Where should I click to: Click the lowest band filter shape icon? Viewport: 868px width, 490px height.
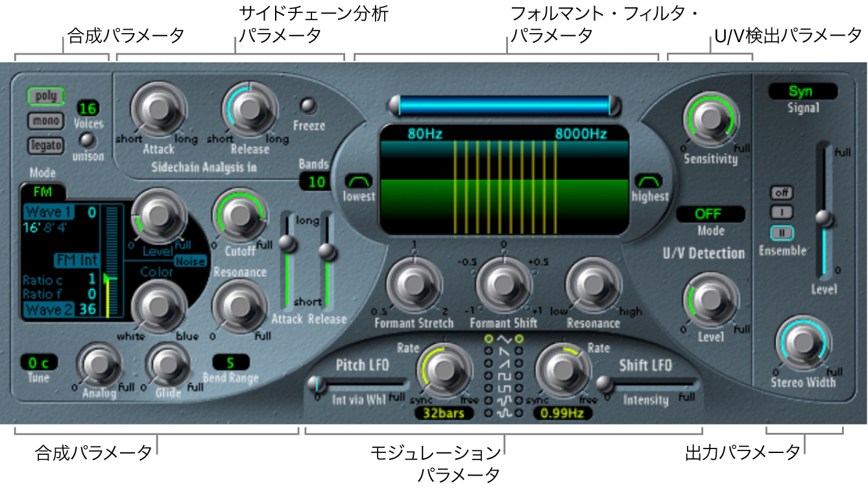[359, 180]
